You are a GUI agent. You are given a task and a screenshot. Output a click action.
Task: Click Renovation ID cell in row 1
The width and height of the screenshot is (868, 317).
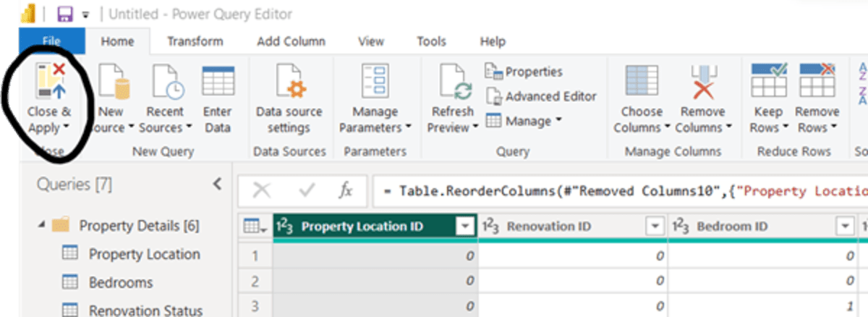[572, 255]
